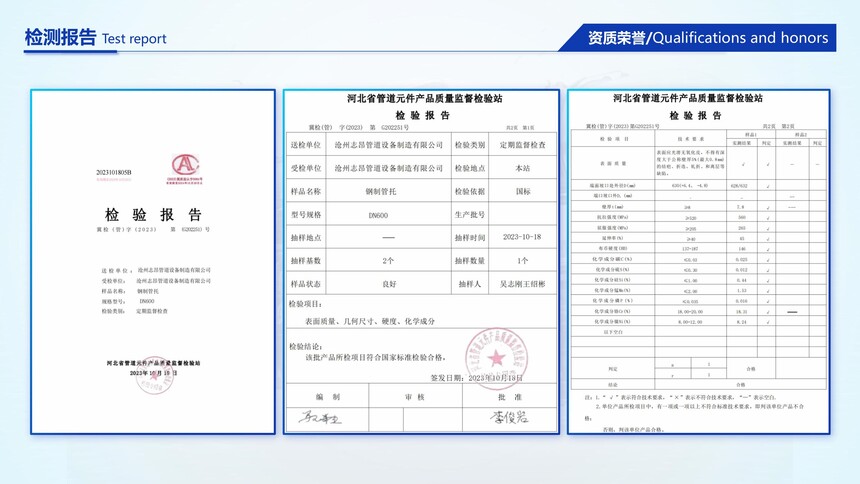
Task: Open the middle report page with sample table
Action: [x=421, y=262]
